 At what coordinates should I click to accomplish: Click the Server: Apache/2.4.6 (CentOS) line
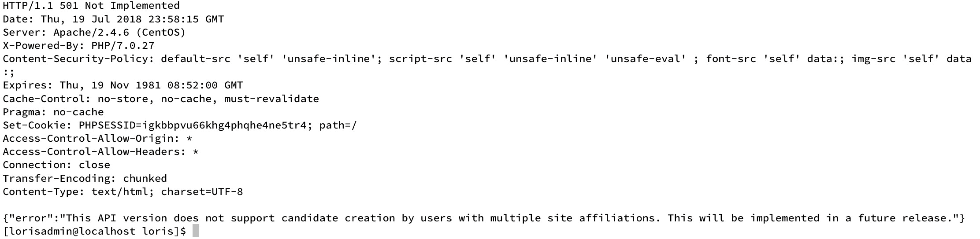pos(94,32)
